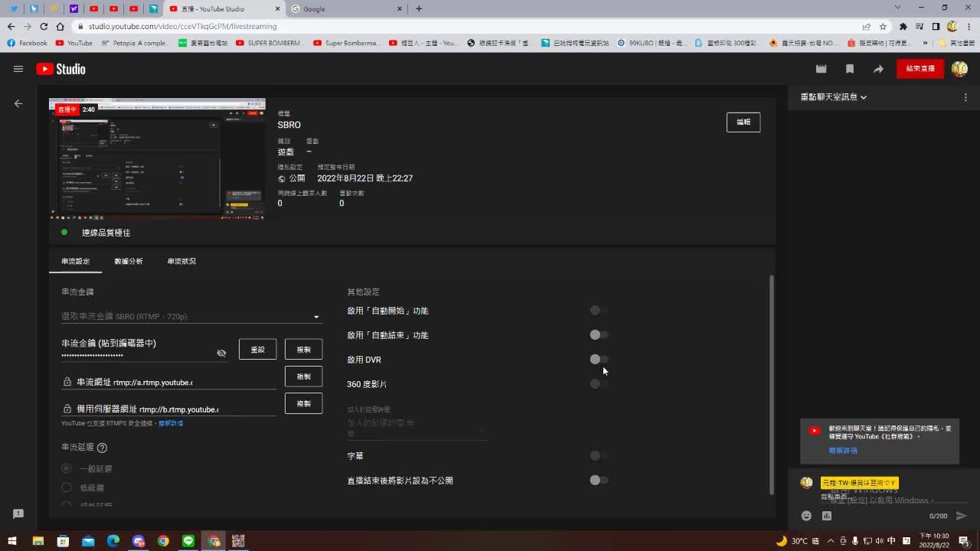Switch to the 串流狀況 tab
980x551 pixels.
click(x=181, y=261)
